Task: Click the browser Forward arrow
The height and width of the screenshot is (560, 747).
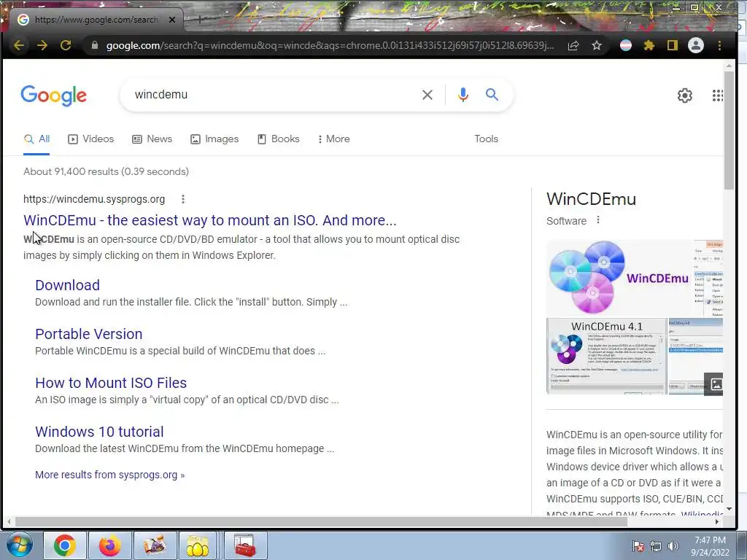Action: coord(42,45)
